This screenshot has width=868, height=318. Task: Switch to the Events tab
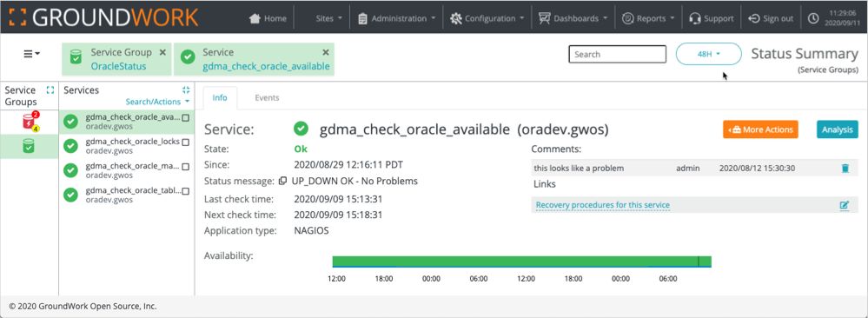[267, 97]
